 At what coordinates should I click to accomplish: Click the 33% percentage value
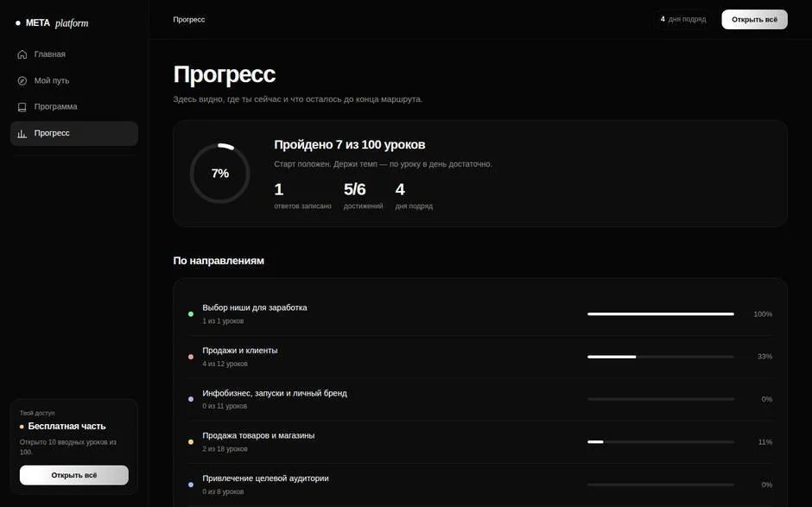tap(764, 357)
